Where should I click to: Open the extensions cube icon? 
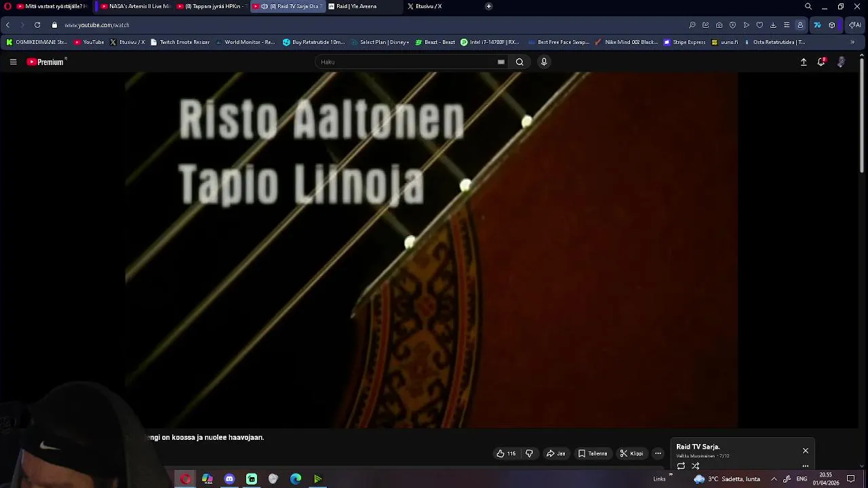pyautogui.click(x=832, y=25)
